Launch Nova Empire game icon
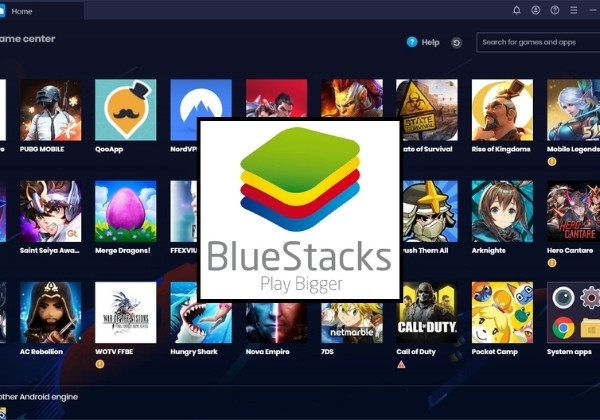Screen dimensions: 600x420 click(276, 323)
